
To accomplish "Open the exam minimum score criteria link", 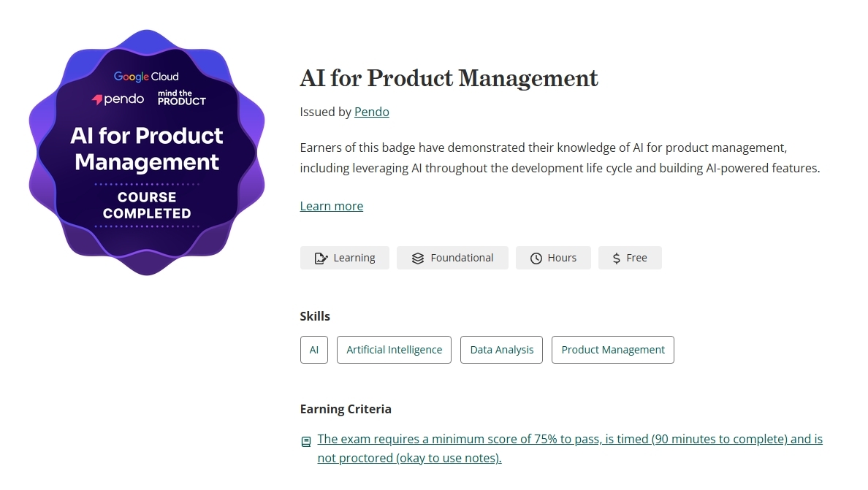I will (570, 448).
